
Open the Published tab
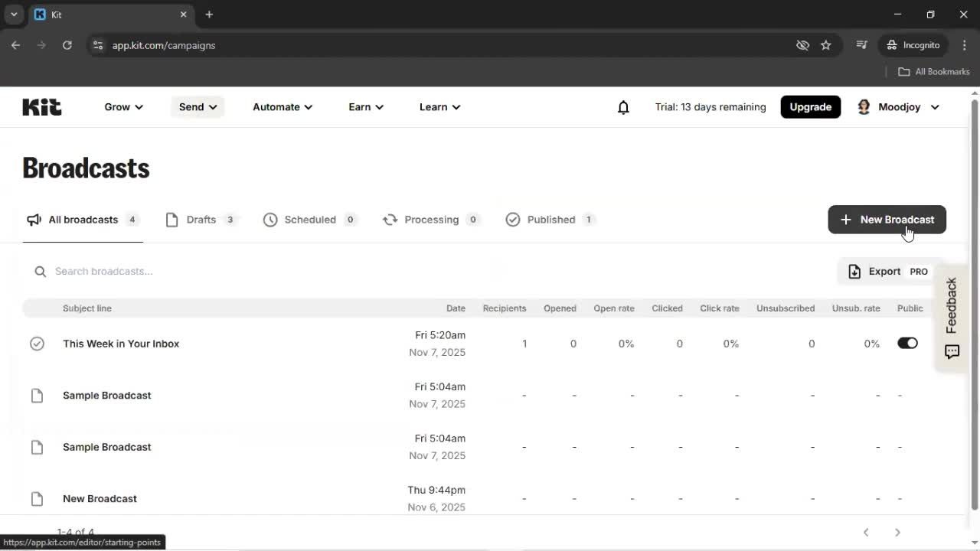tap(550, 220)
